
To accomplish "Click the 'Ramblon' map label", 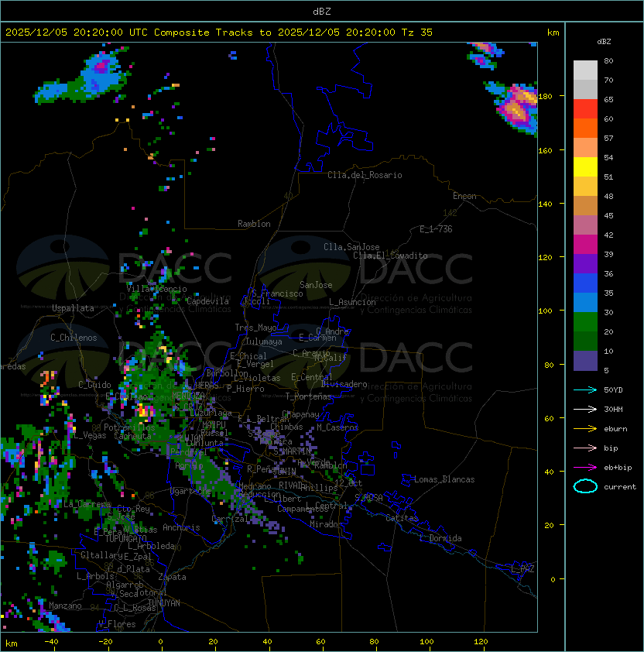I will pyautogui.click(x=254, y=224).
